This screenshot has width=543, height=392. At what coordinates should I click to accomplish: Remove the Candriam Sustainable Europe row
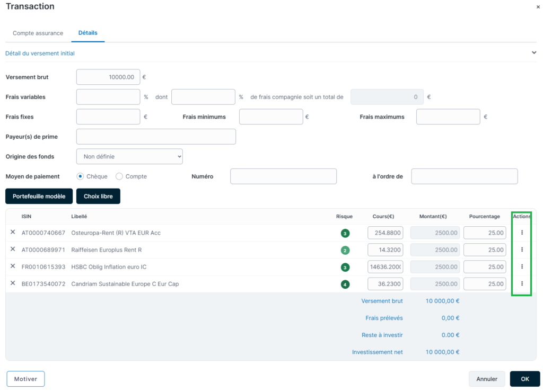click(13, 283)
